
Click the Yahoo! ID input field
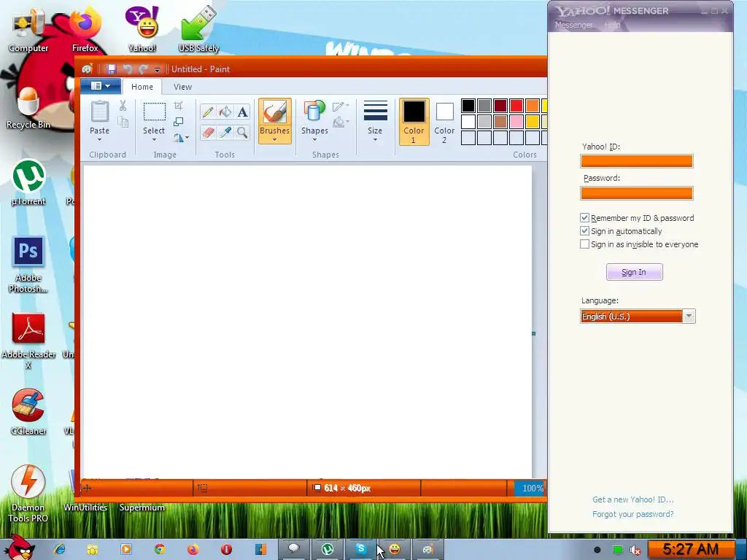pyautogui.click(x=636, y=161)
